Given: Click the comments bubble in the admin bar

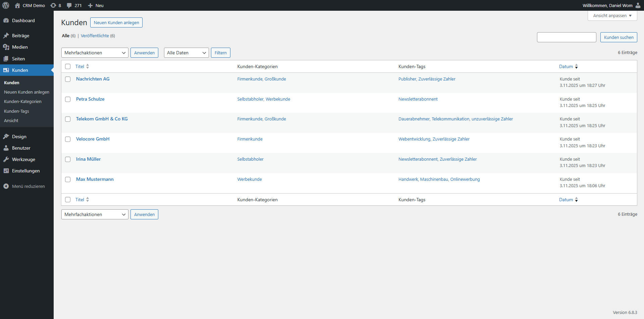Looking at the screenshot, I should click(x=69, y=5).
